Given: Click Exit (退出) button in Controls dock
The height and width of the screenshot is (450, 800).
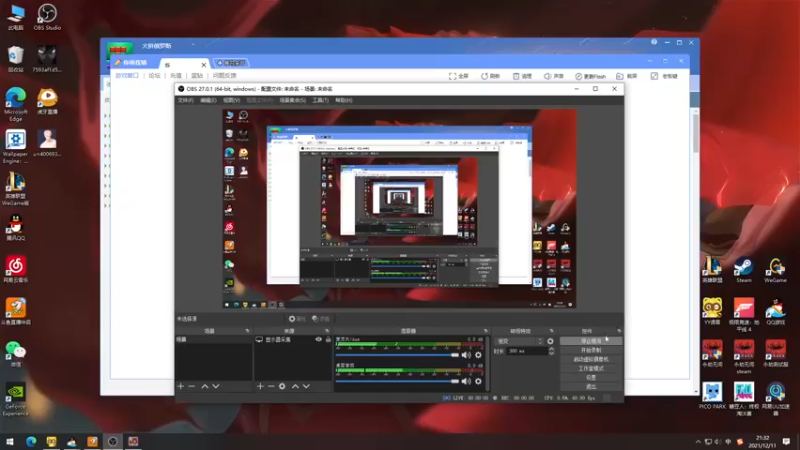Looking at the screenshot, I should [591, 387].
